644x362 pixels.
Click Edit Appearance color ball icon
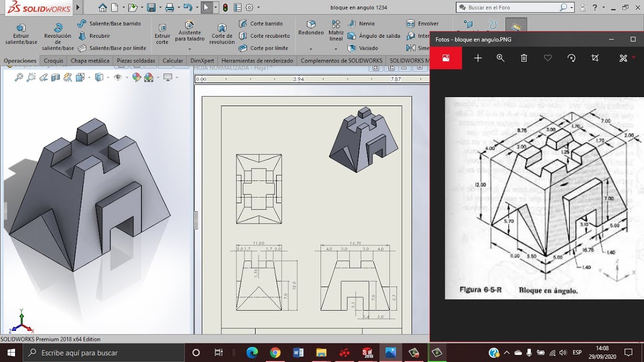point(136,77)
